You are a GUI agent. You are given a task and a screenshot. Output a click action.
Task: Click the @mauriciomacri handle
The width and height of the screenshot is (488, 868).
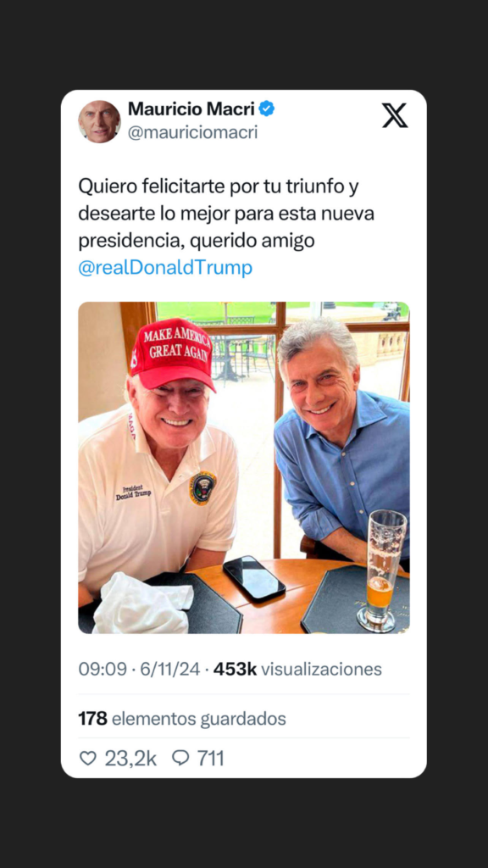(x=192, y=133)
